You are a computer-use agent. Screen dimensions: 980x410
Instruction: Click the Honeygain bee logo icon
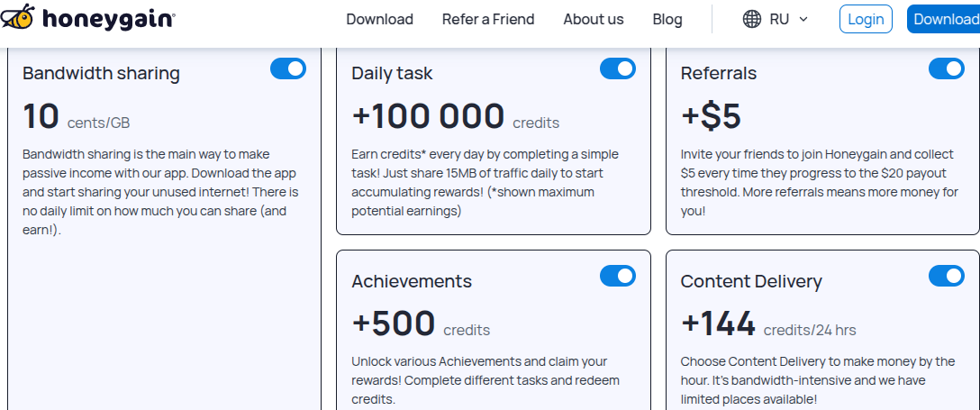17,17
